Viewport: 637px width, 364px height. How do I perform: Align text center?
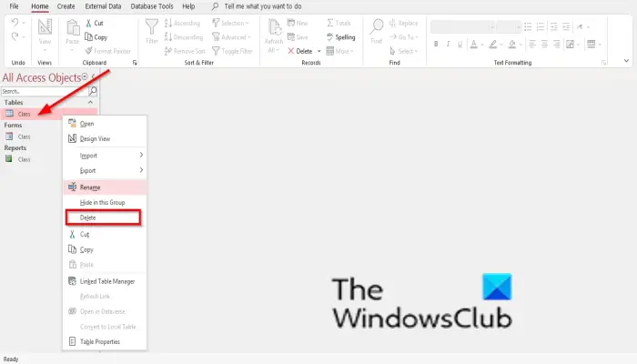pos(544,44)
